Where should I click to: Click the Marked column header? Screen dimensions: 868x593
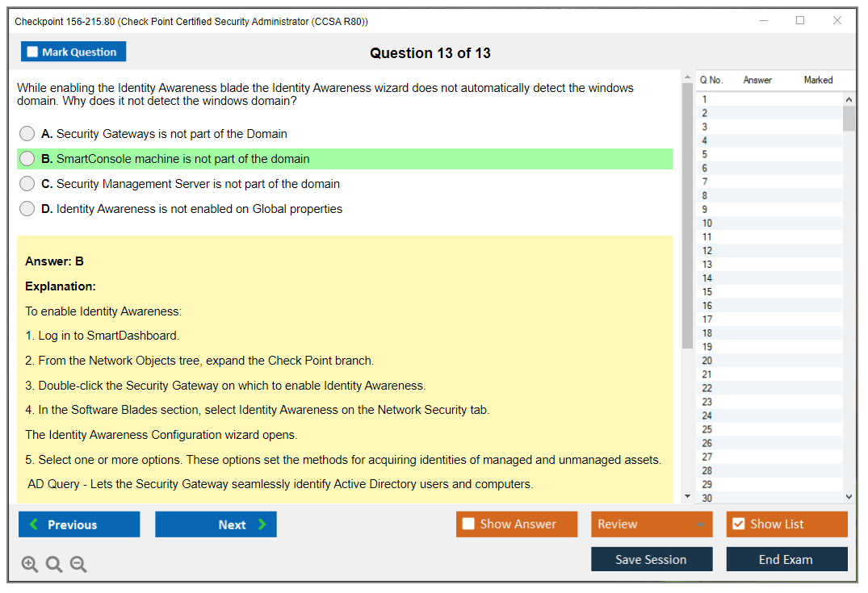click(818, 80)
